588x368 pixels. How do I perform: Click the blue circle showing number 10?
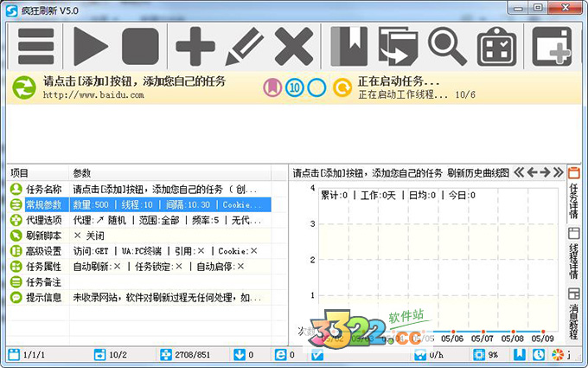pos(294,87)
